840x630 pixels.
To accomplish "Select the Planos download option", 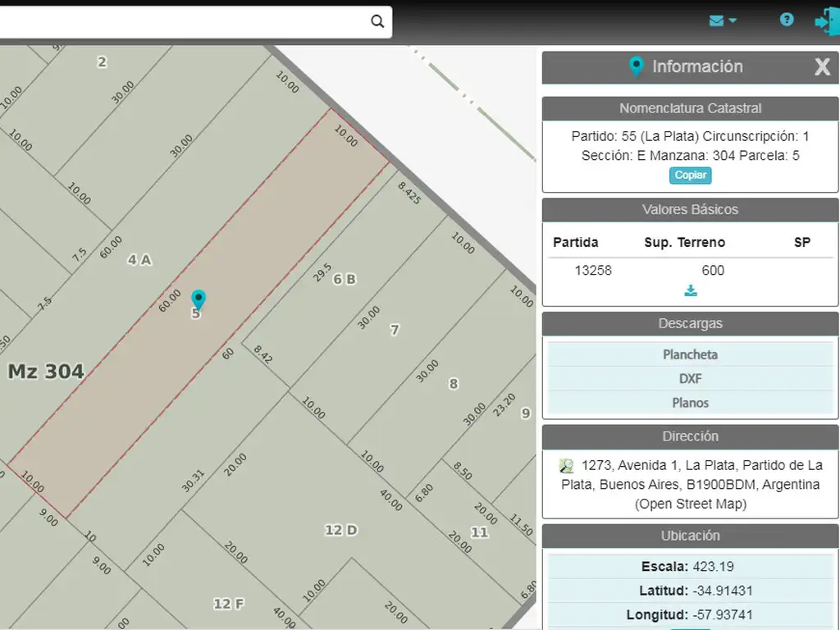I will click(690, 403).
